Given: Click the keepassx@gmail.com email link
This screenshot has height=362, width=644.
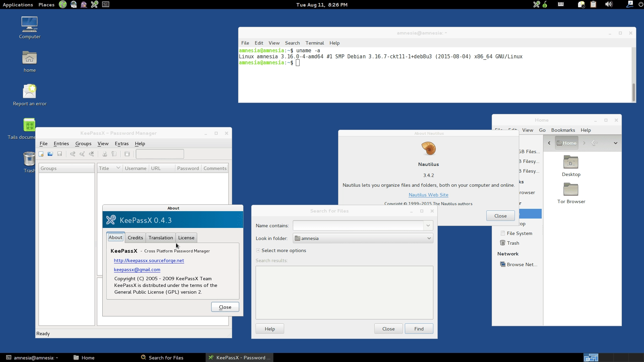Looking at the screenshot, I should coord(137,269).
